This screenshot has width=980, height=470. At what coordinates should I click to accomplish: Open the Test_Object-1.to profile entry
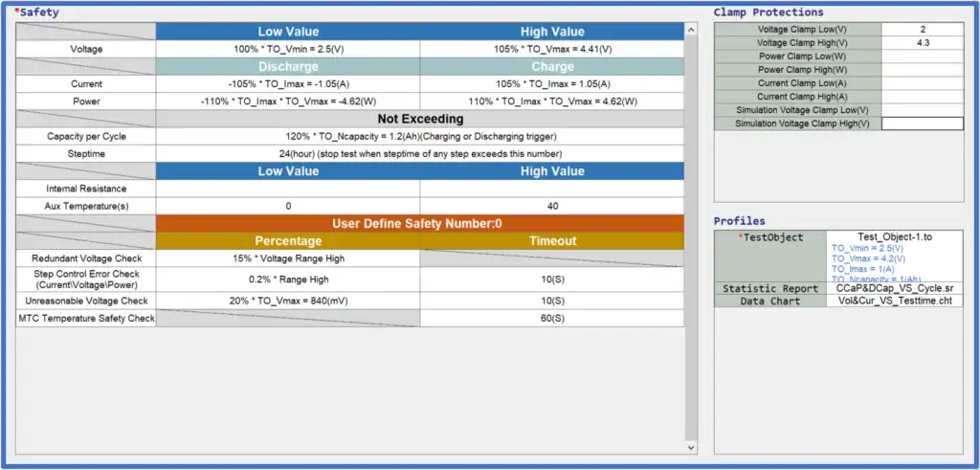coord(895,236)
